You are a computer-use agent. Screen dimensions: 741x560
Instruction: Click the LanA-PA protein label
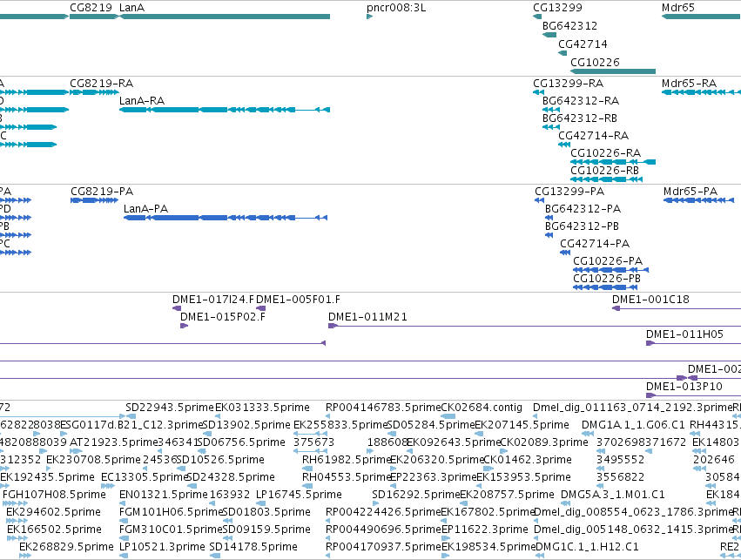[x=145, y=209]
